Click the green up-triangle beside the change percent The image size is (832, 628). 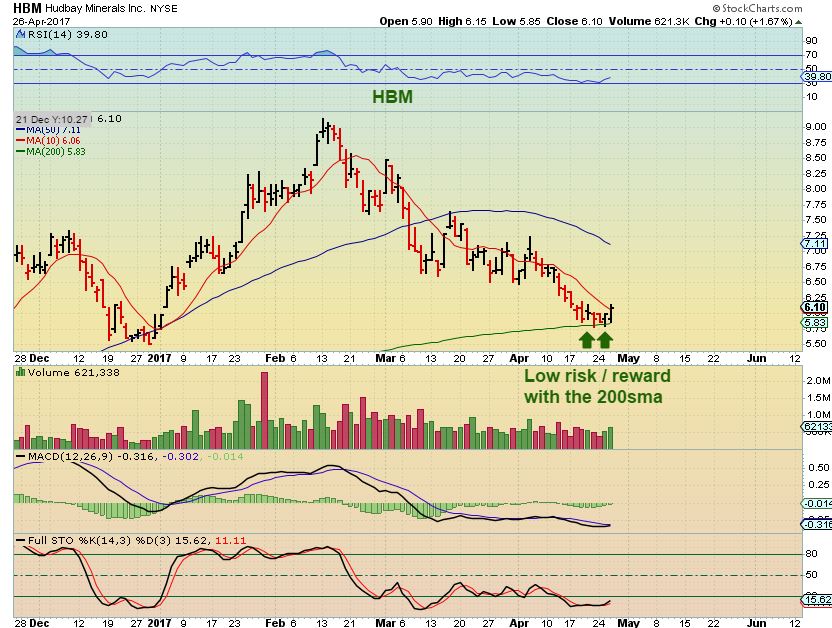799,22
